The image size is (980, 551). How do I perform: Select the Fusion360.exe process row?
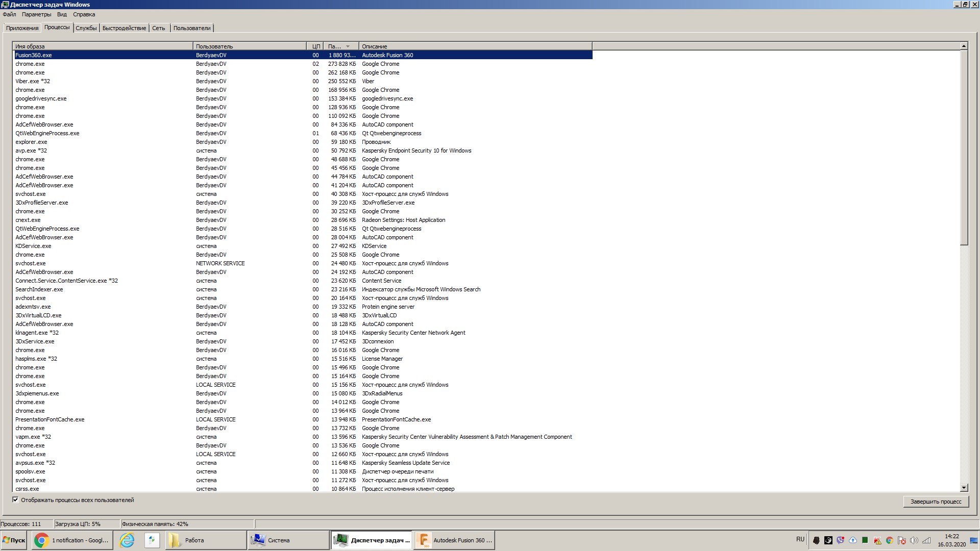(303, 55)
